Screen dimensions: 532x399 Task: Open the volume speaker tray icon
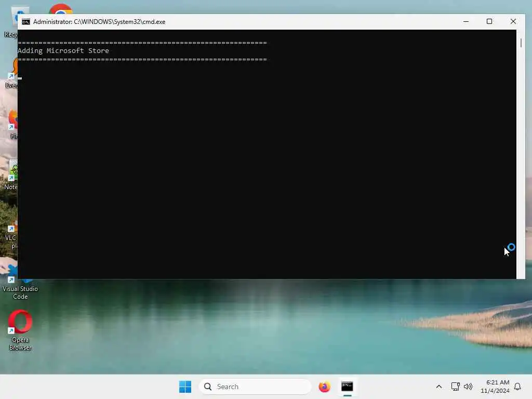(468, 387)
